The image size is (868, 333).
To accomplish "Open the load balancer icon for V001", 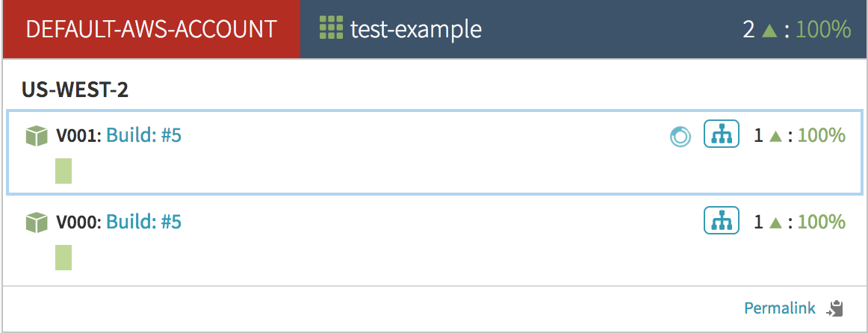I will point(722,135).
